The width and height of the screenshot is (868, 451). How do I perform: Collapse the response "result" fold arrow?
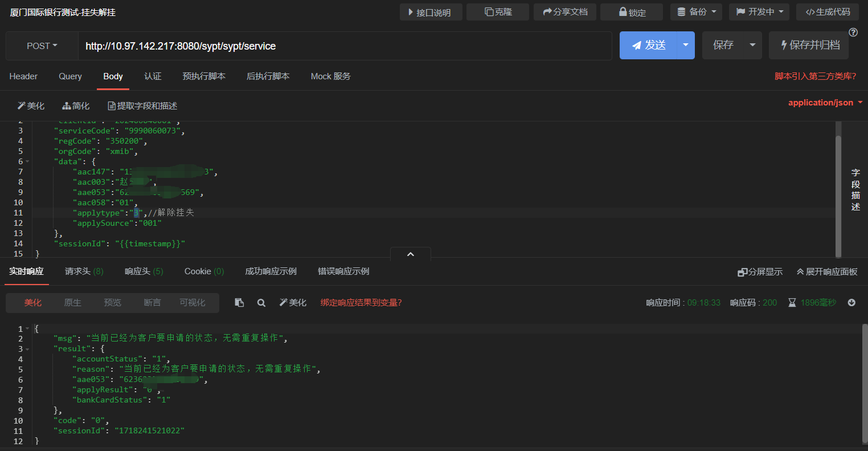pyautogui.click(x=27, y=349)
